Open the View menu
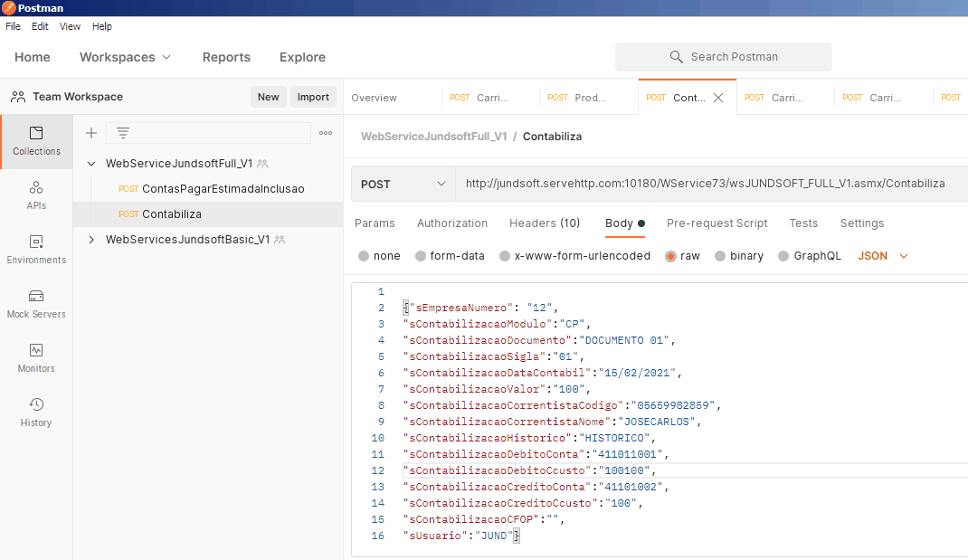Screen dimensions: 968x560 click(70, 26)
